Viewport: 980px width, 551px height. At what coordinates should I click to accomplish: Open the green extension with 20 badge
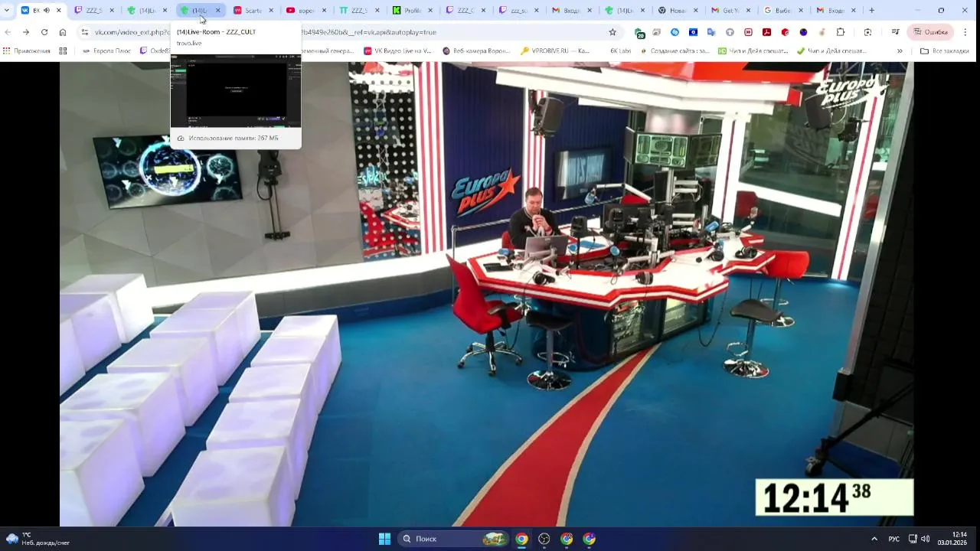click(639, 33)
